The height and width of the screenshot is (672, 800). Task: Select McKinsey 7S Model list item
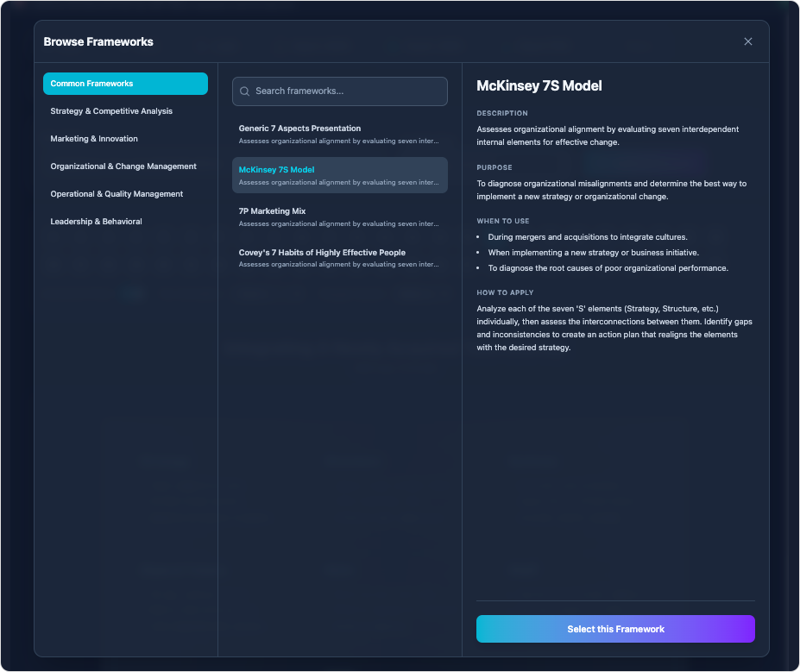click(339, 175)
